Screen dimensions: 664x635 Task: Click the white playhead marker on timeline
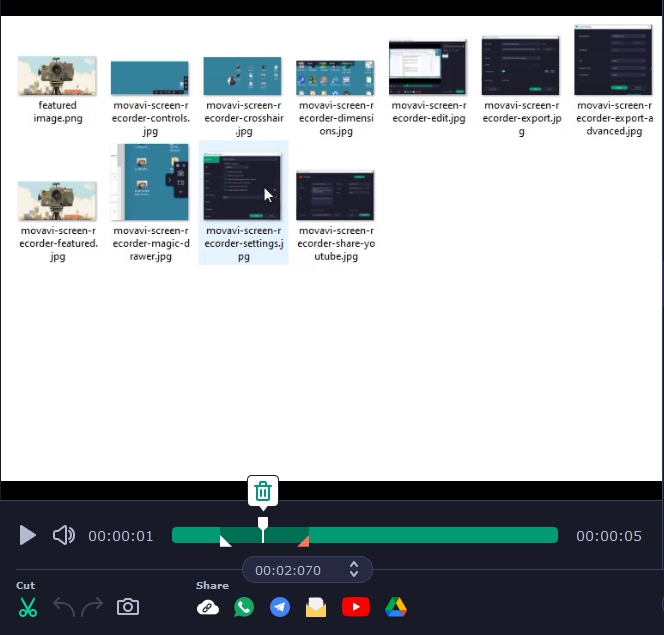[x=263, y=524]
